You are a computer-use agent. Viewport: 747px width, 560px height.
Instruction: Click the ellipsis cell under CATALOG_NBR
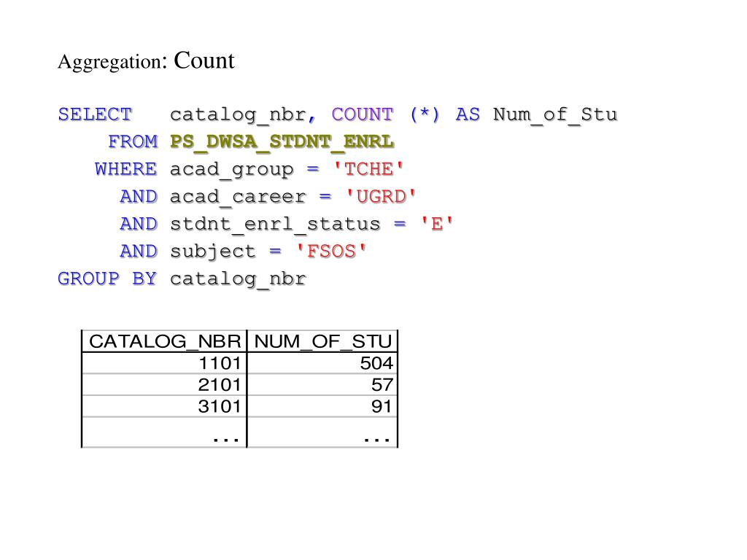(164, 433)
